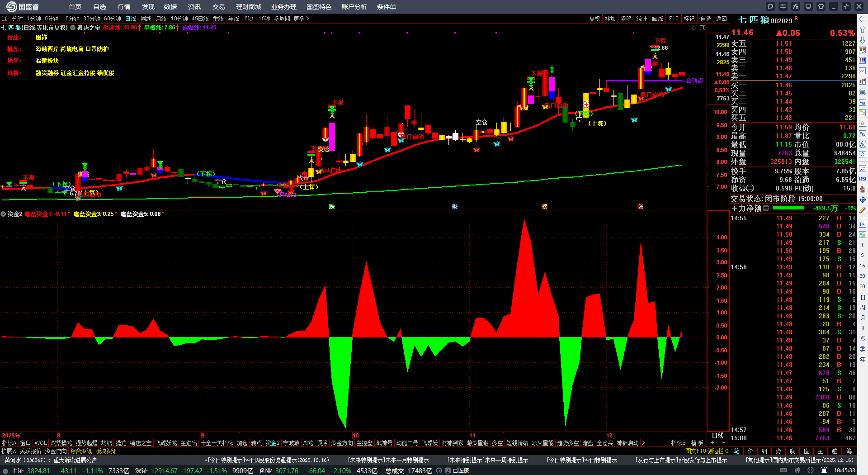The width and height of the screenshot is (868, 475).
Task: Open 指标B indicator group
Action: (679, 443)
